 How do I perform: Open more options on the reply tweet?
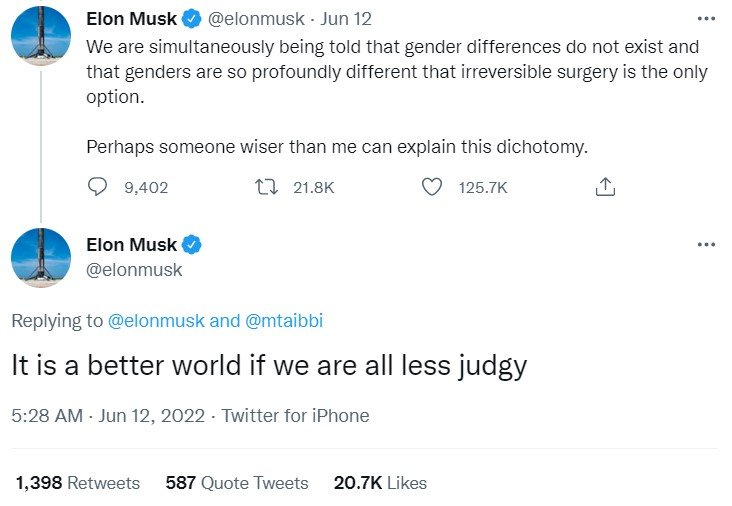706,244
